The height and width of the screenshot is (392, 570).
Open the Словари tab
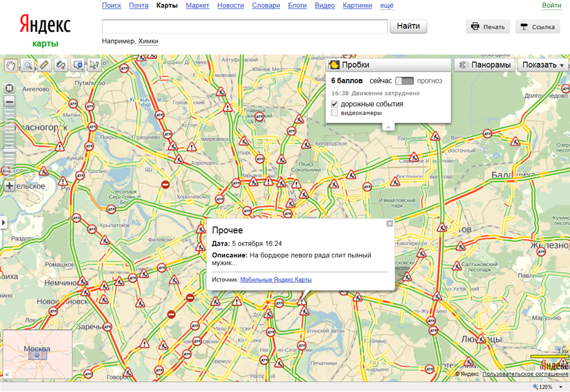pyautogui.click(x=266, y=6)
